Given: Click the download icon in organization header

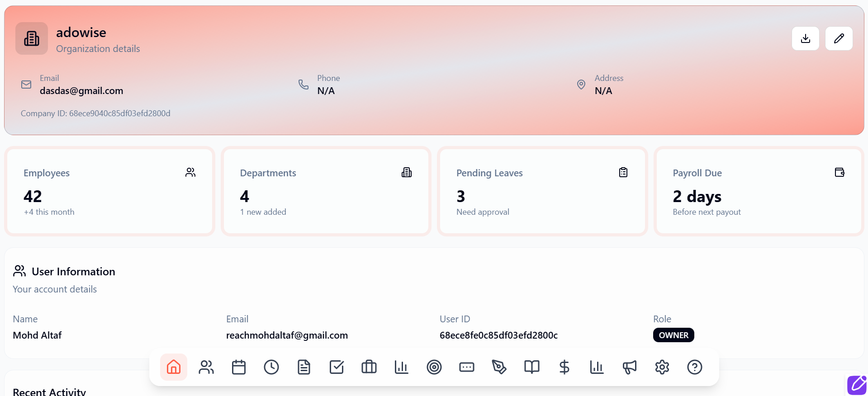Looking at the screenshot, I should 805,38.
